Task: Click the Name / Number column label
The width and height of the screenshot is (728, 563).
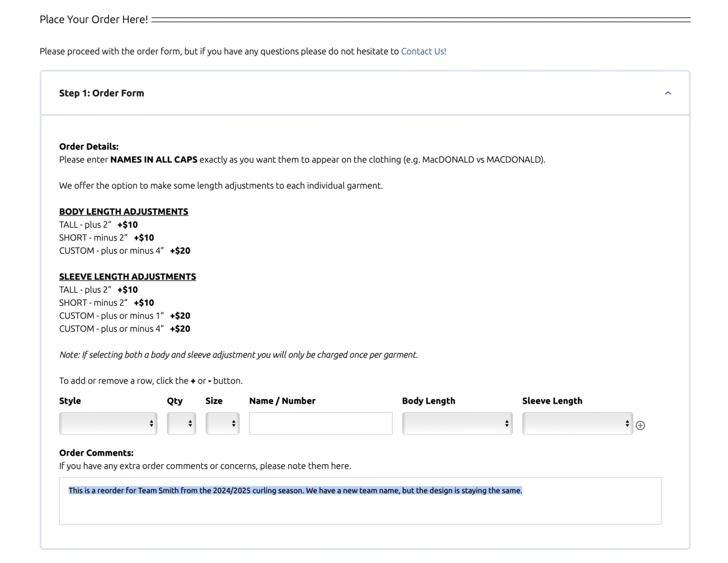Action: pyautogui.click(x=282, y=401)
